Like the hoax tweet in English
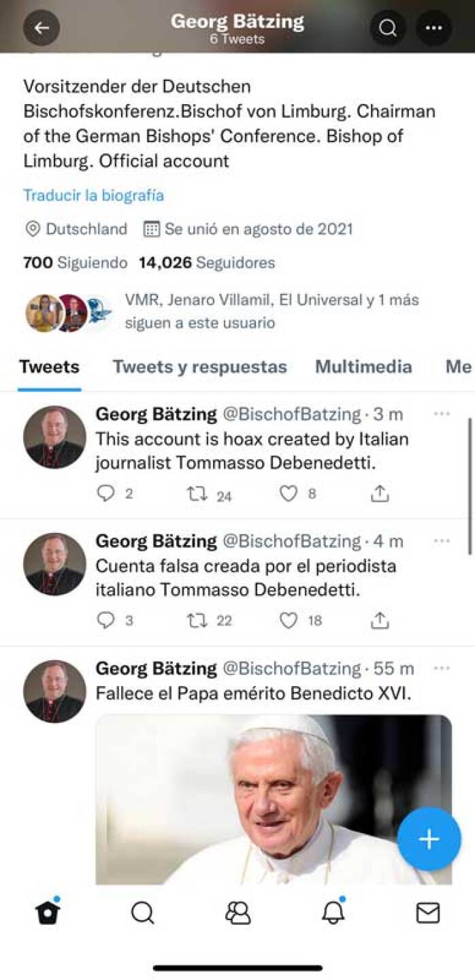 289,494
